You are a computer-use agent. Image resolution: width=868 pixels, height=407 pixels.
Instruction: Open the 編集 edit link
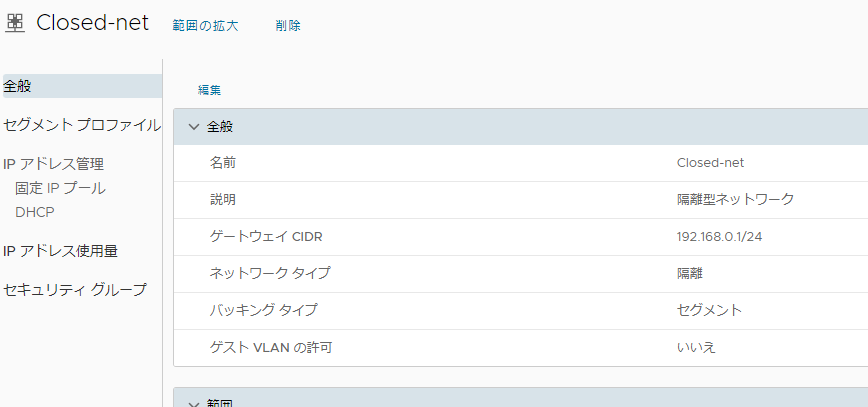pyautogui.click(x=209, y=90)
